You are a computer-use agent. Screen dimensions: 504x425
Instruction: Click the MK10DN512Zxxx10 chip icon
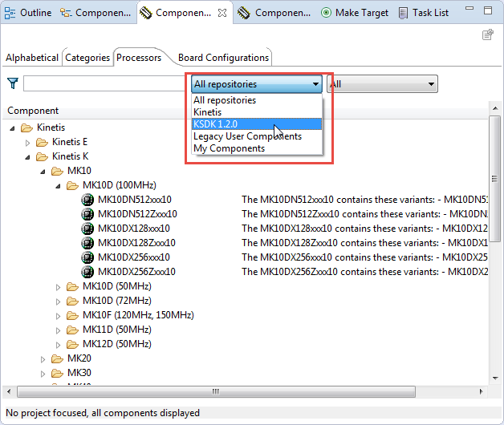87,214
